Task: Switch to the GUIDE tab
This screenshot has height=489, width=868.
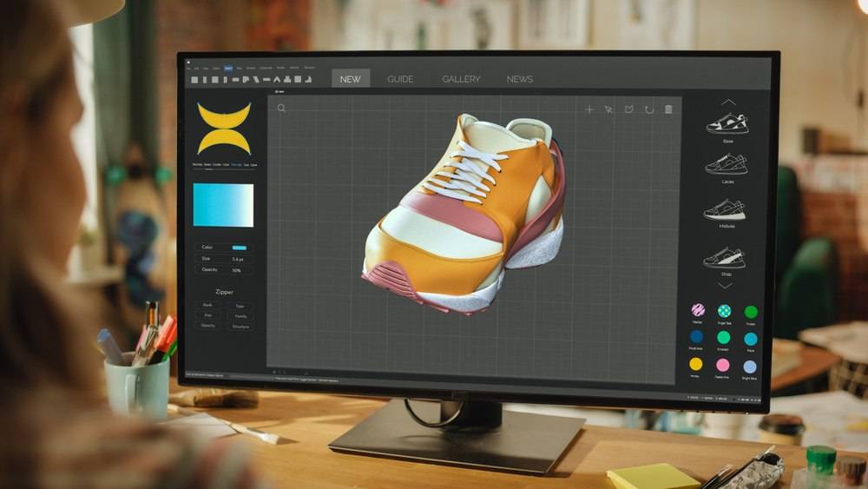Action: pyautogui.click(x=400, y=79)
